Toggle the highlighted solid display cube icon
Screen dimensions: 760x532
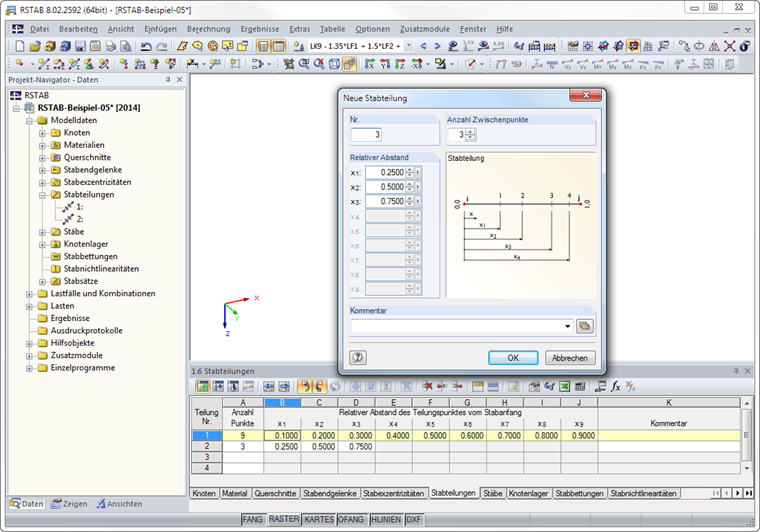[349, 64]
